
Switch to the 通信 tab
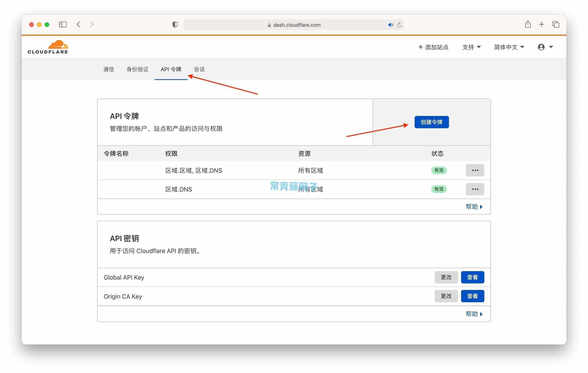click(109, 69)
